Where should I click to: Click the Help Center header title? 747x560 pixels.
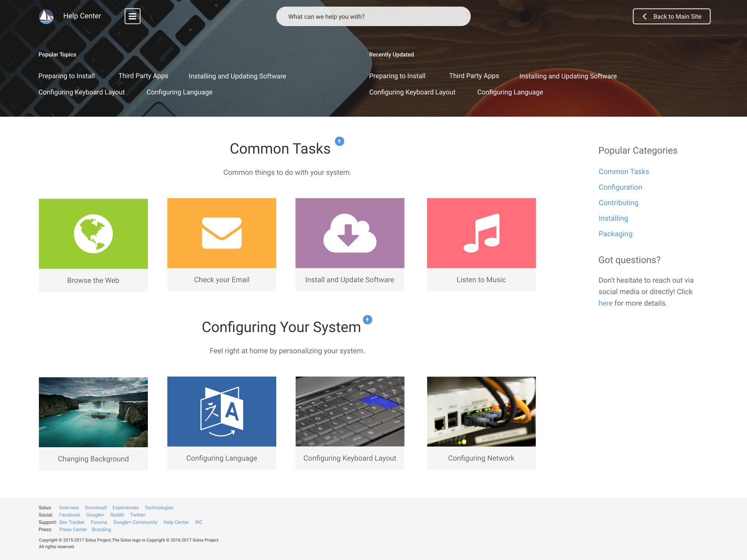pos(82,16)
